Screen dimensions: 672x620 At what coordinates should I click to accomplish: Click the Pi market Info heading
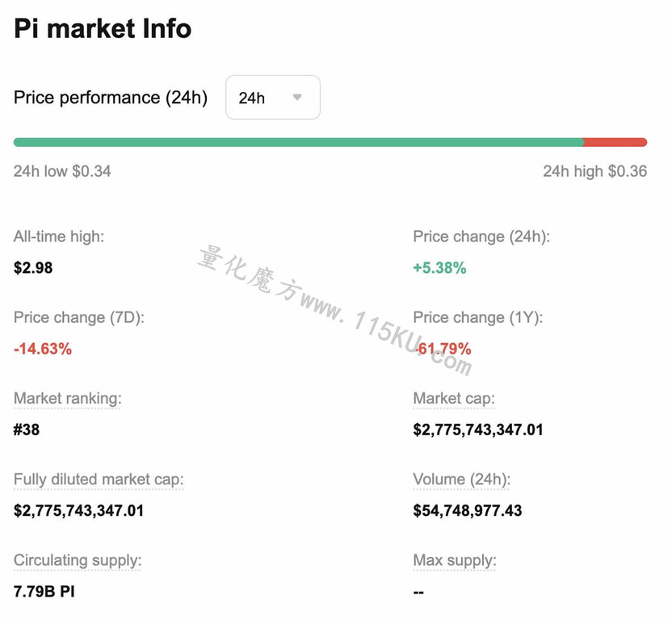click(103, 29)
